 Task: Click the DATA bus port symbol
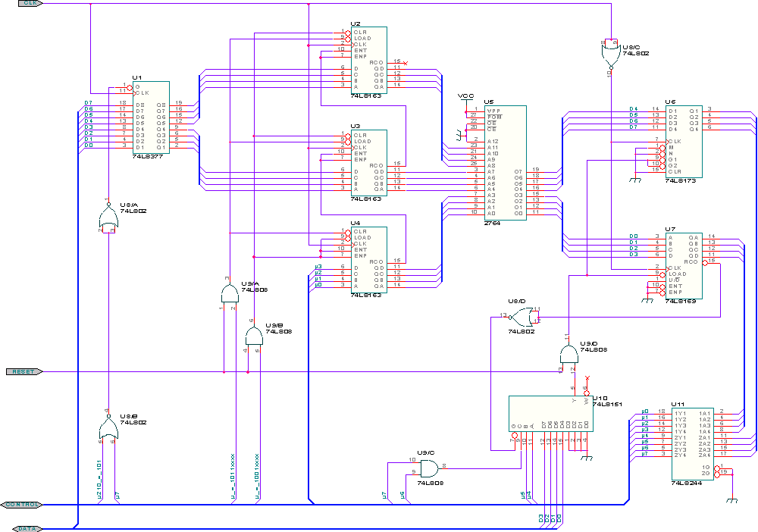click(x=27, y=529)
